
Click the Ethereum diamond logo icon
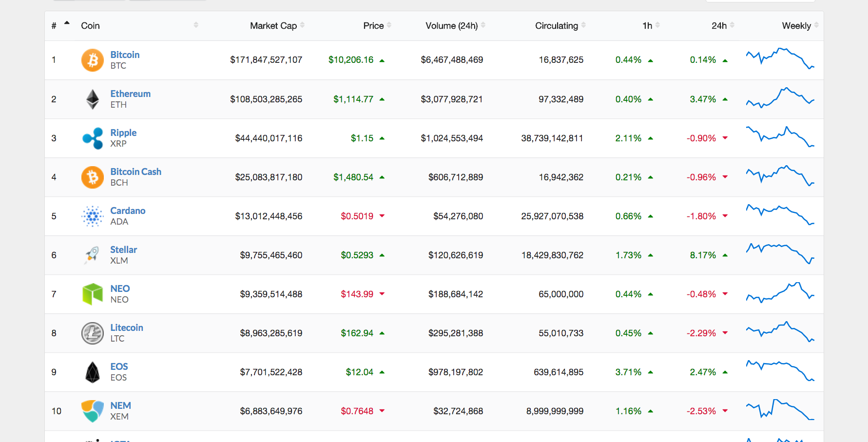[x=92, y=99]
